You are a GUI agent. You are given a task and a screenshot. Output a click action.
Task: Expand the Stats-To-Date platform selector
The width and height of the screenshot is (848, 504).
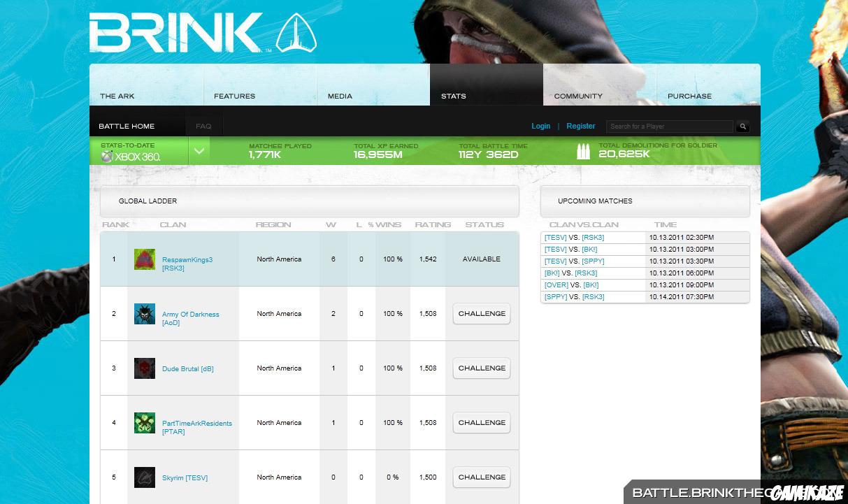(199, 149)
